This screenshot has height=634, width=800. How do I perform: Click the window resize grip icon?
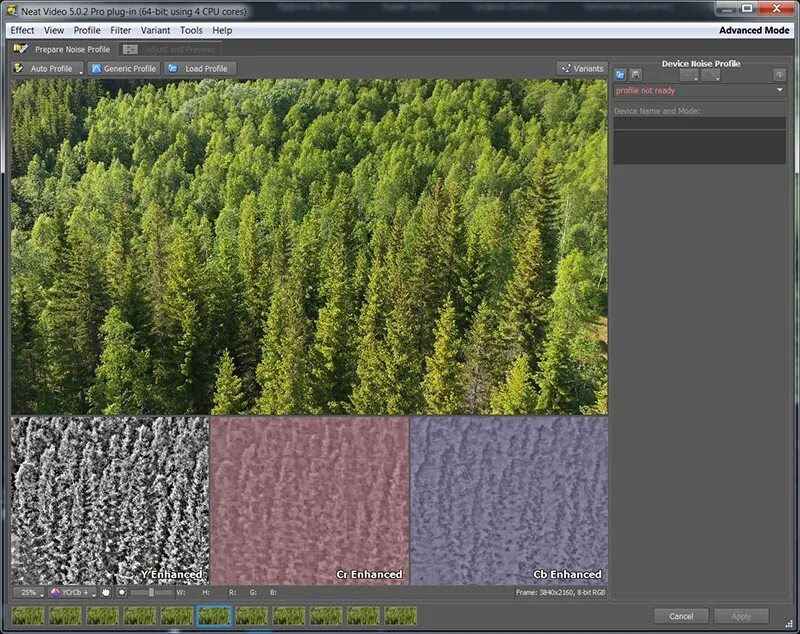coord(789,624)
